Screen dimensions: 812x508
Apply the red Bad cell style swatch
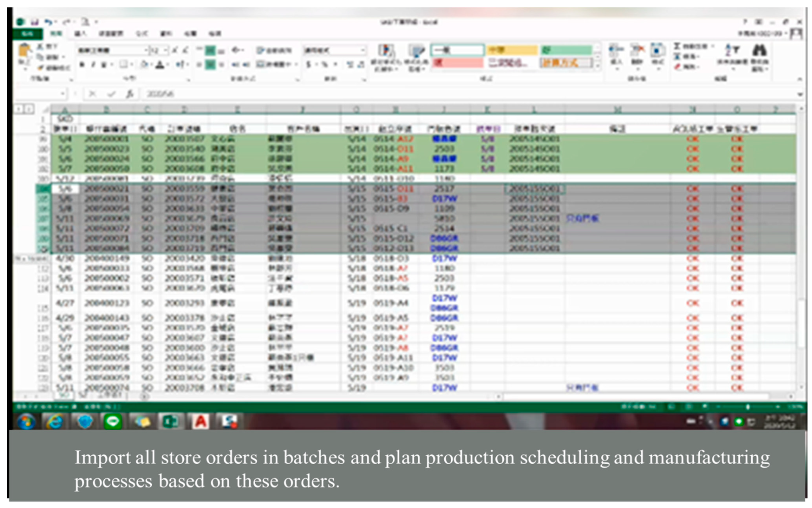click(x=458, y=63)
